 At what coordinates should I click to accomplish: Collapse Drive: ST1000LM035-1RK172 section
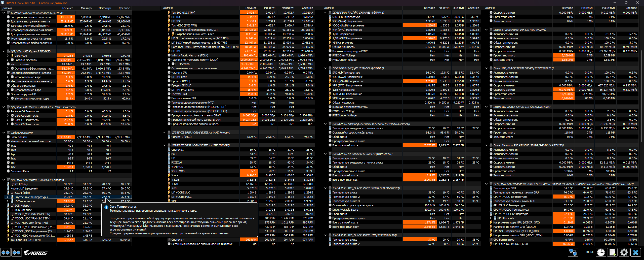(x=487, y=30)
